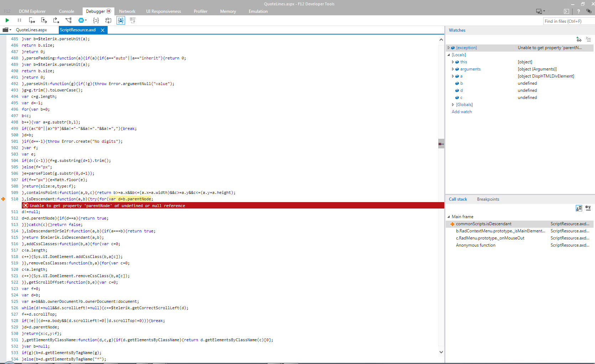Click Break on new worker icon
595x364 pixels.
[68, 20]
